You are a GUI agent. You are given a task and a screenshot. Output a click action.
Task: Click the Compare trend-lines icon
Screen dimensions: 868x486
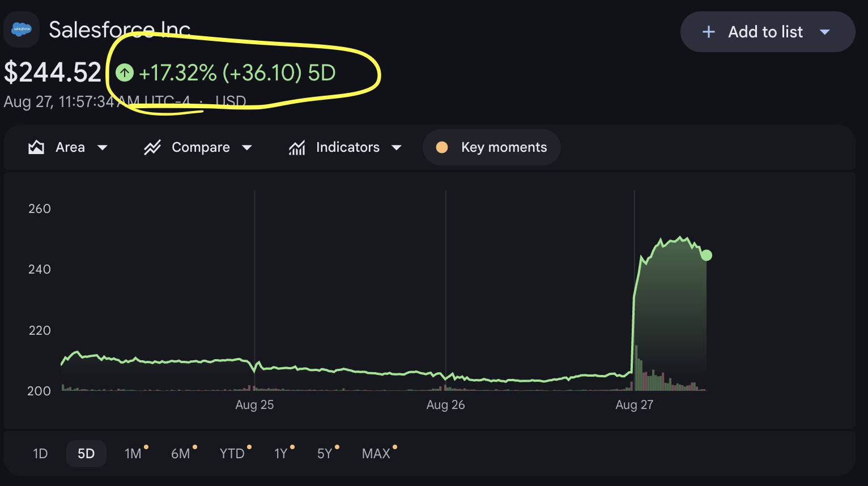click(x=152, y=147)
